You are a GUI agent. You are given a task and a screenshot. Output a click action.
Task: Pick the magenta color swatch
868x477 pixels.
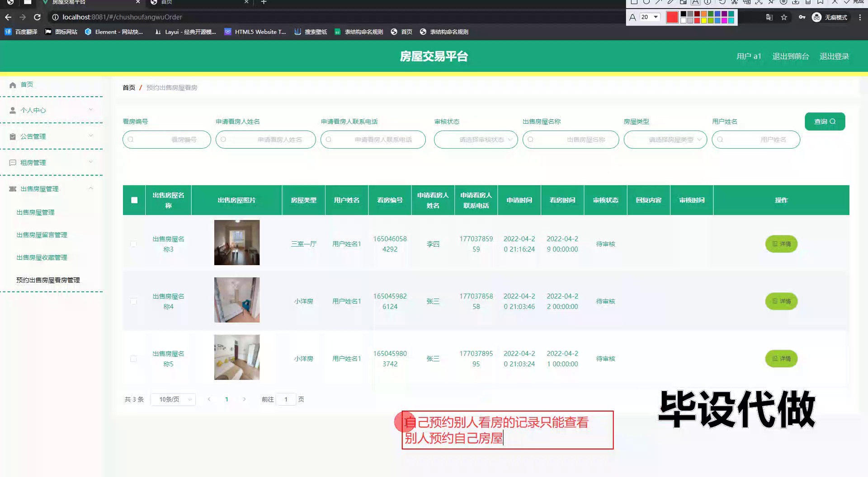coord(724,20)
